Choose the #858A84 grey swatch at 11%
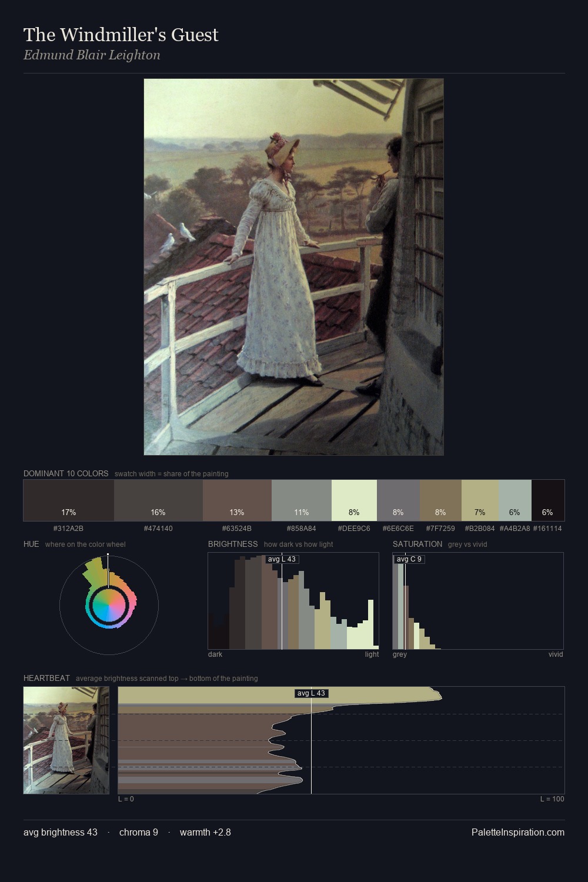 tap(302, 500)
